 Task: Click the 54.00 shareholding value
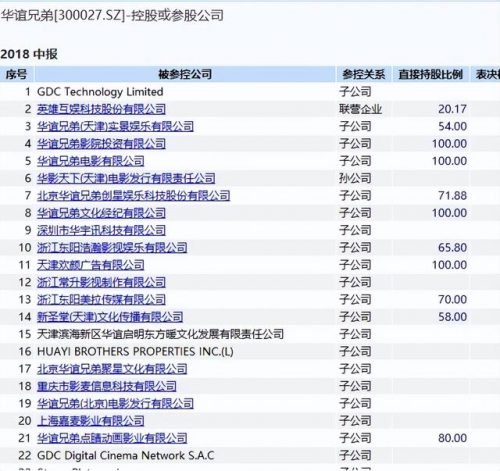click(x=452, y=126)
